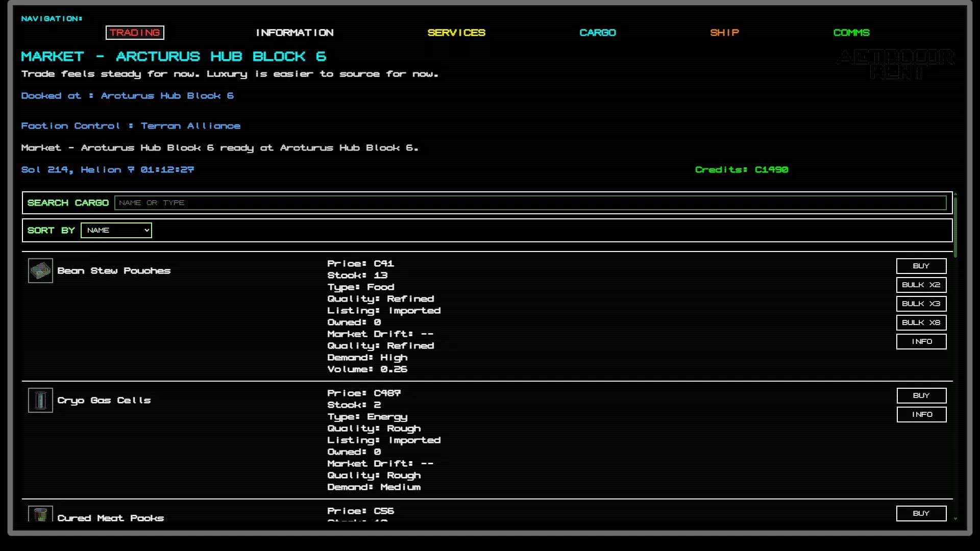Click the Docked at Arcturus Hub Block 6 line
This screenshot has width=980, height=551.
pyautogui.click(x=128, y=95)
